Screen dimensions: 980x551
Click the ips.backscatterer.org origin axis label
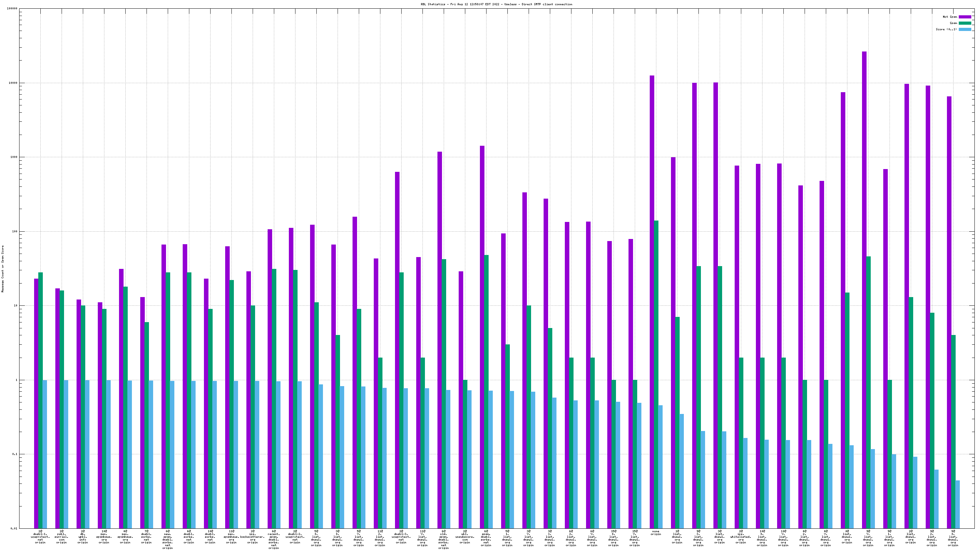click(252, 536)
